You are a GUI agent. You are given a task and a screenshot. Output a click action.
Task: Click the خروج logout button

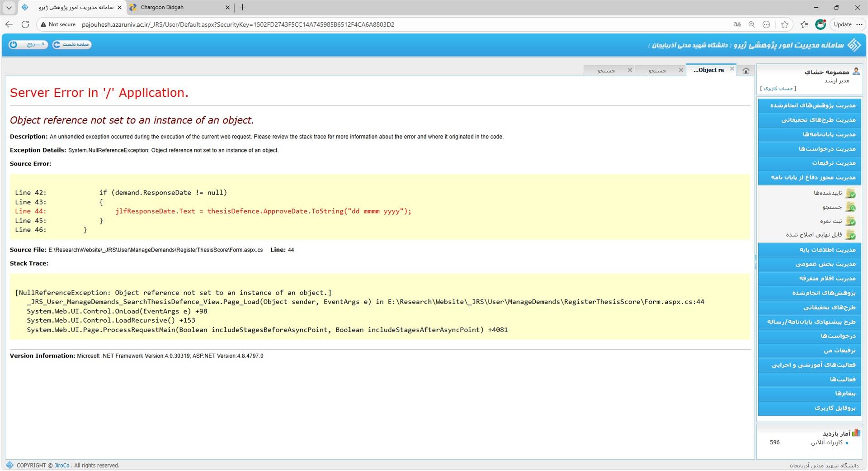[x=28, y=44]
